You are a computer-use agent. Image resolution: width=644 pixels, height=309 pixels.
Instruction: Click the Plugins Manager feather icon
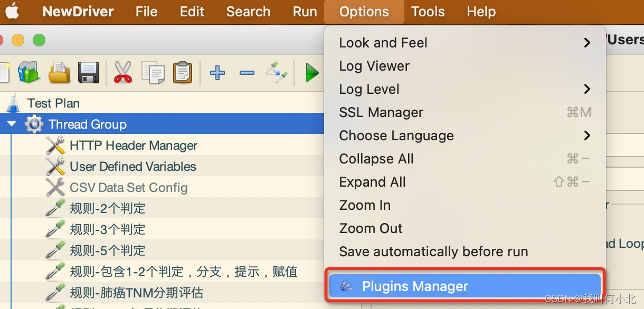pos(347,286)
